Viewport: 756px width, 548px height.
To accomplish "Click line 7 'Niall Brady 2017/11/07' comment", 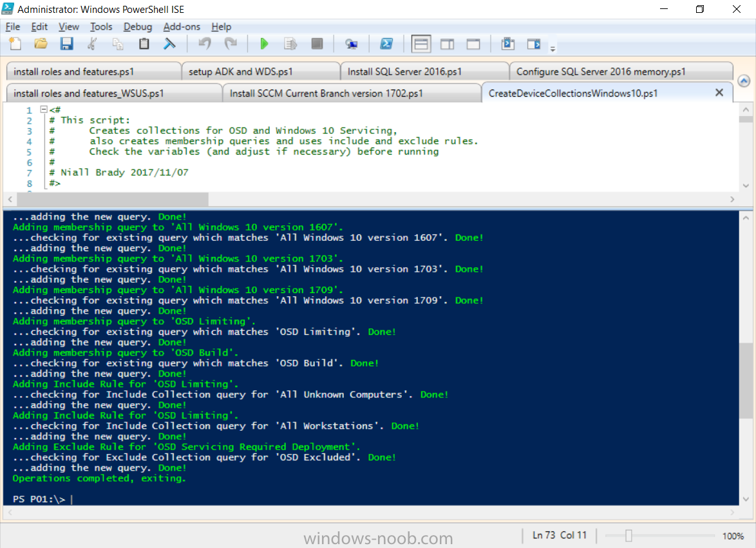I will 118,173.
